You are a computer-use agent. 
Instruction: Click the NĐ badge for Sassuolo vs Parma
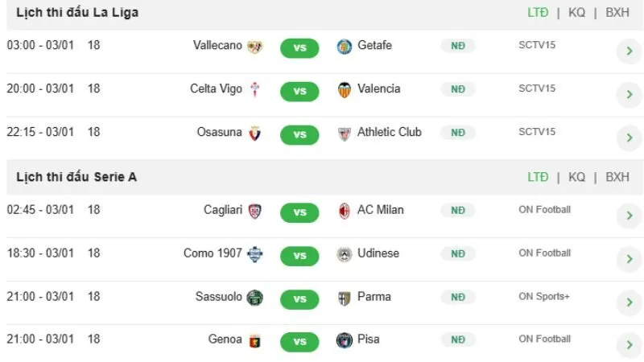[x=457, y=297]
